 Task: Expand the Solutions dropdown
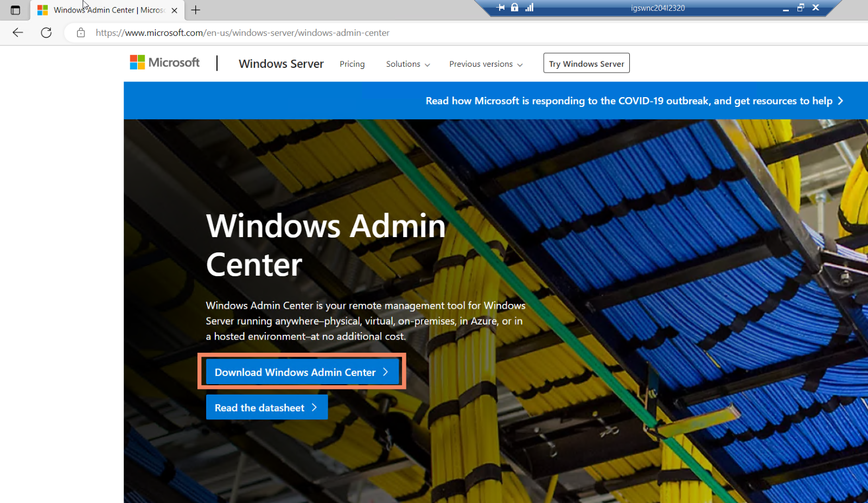pyautogui.click(x=408, y=64)
